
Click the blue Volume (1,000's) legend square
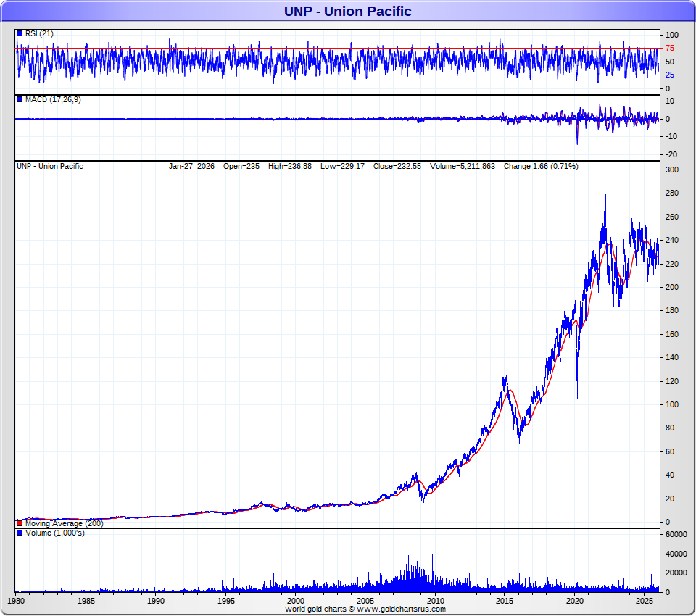(x=20, y=533)
